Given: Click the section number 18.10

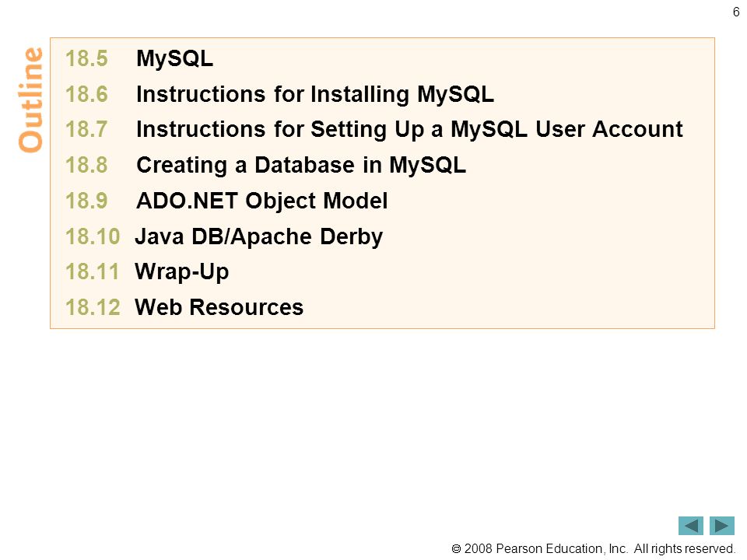Looking at the screenshot, I should click(93, 236).
